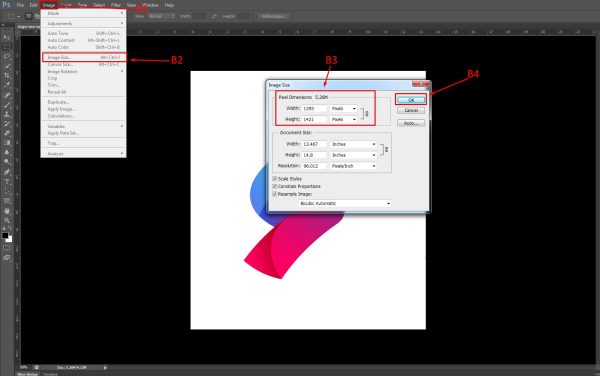
Task: Click default colors reset mini icon
Action: (x=3, y=229)
